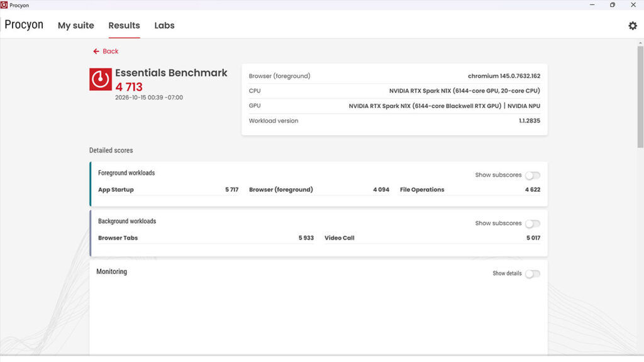Click the date 2026-10-15 00:39 -07:00
The height and width of the screenshot is (362, 644).
[x=149, y=97]
